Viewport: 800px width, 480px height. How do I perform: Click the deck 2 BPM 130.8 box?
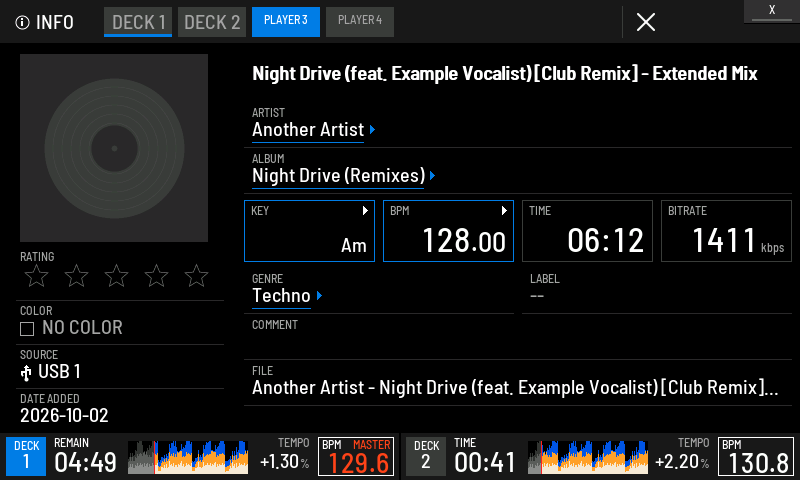click(756, 457)
